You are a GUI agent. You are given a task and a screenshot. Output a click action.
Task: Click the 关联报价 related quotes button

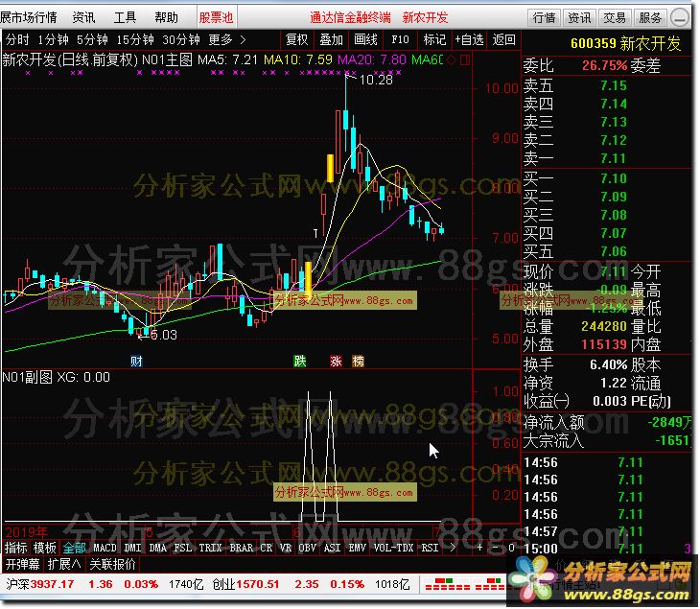tap(112, 564)
